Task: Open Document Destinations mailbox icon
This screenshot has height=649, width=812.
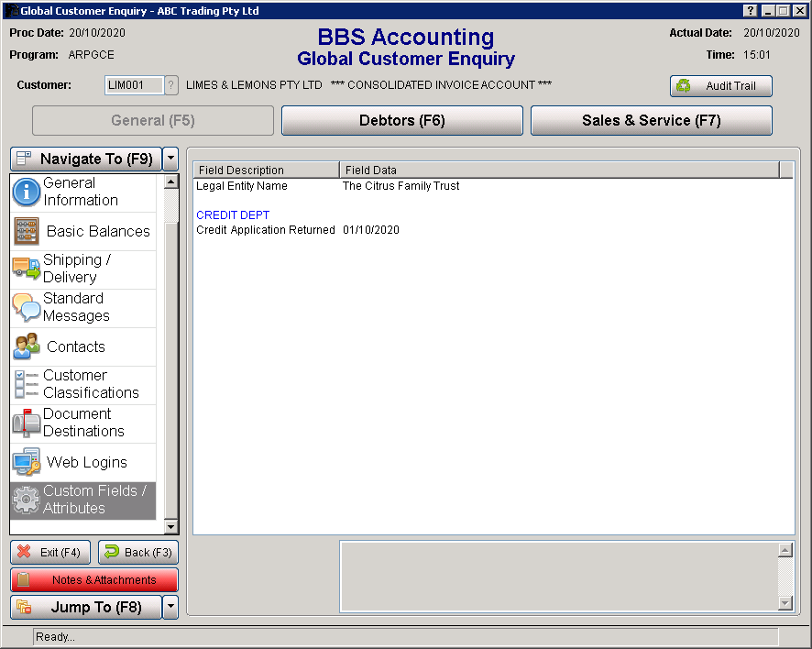Action: click(x=26, y=423)
